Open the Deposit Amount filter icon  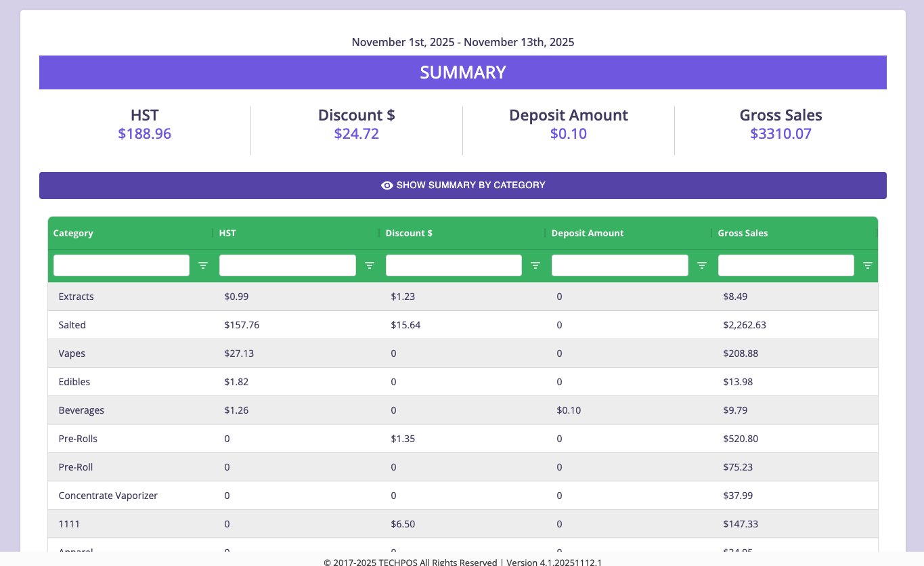click(702, 265)
